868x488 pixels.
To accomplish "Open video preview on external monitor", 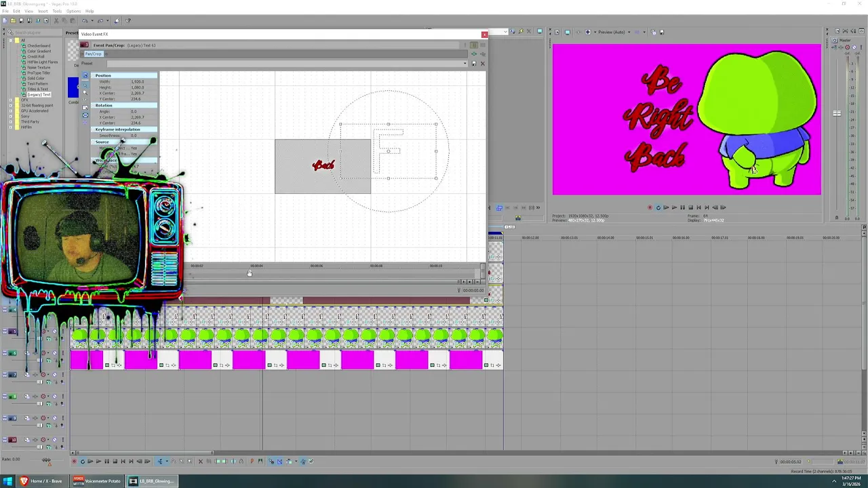I will 567,32.
